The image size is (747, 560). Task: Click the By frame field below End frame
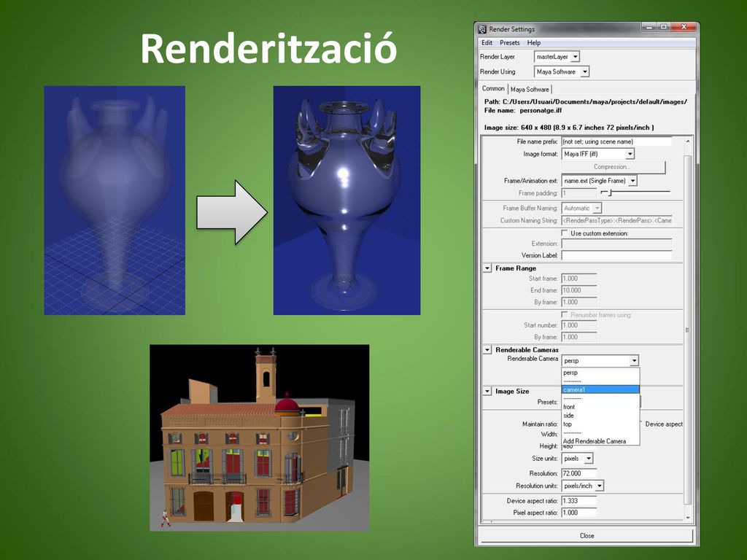578,303
